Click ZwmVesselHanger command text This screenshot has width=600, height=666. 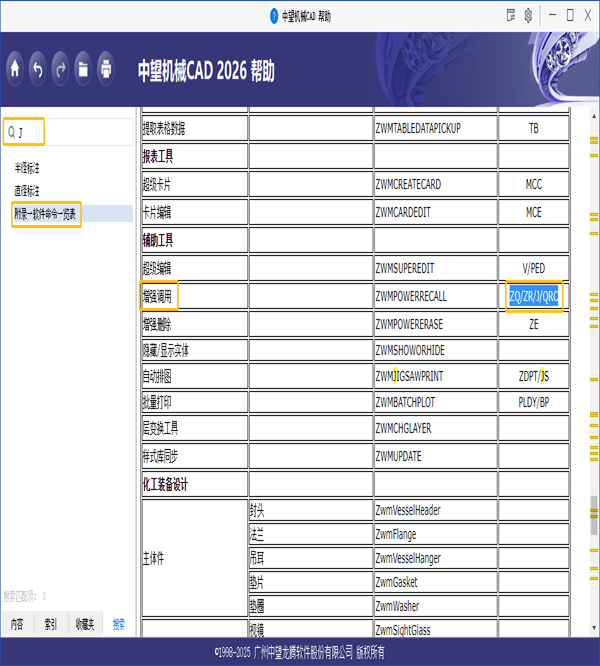(408, 558)
